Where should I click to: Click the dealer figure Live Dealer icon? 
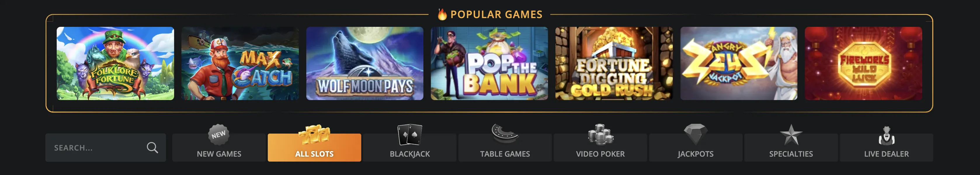(x=887, y=136)
